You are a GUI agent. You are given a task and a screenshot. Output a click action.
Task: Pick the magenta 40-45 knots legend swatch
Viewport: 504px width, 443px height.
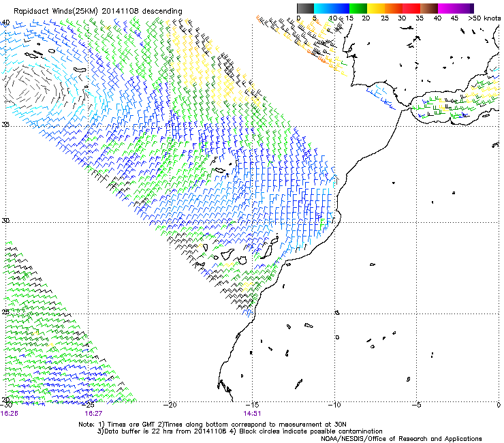tap(447, 8)
